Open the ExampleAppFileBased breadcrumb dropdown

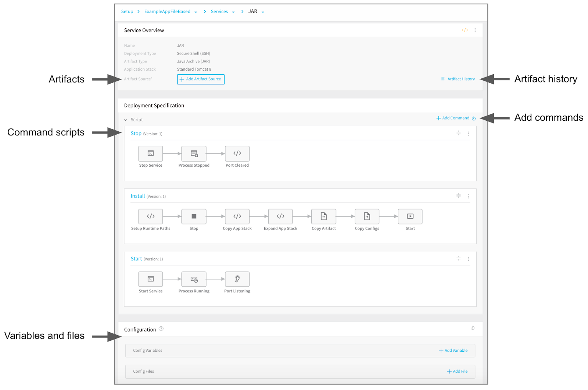pyautogui.click(x=196, y=12)
